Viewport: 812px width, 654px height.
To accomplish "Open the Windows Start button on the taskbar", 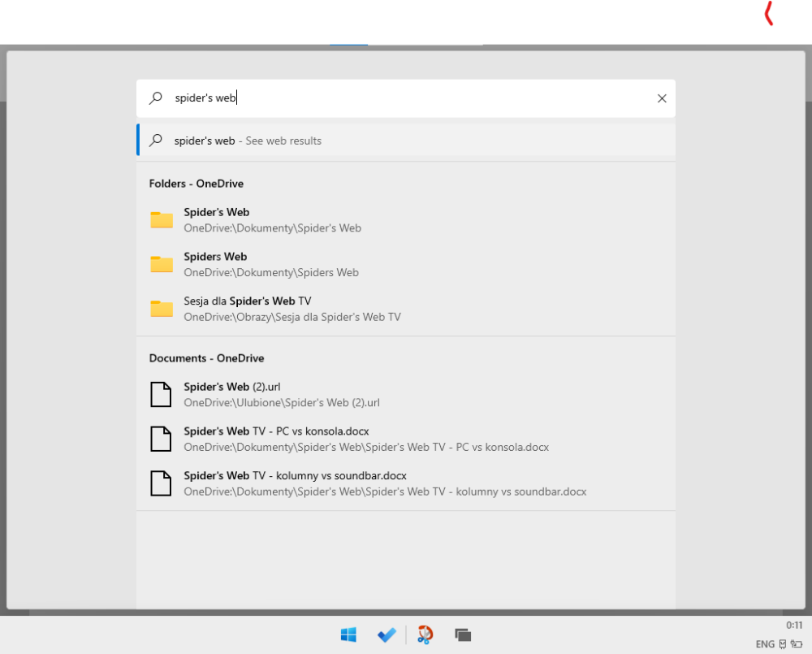I will 348,635.
